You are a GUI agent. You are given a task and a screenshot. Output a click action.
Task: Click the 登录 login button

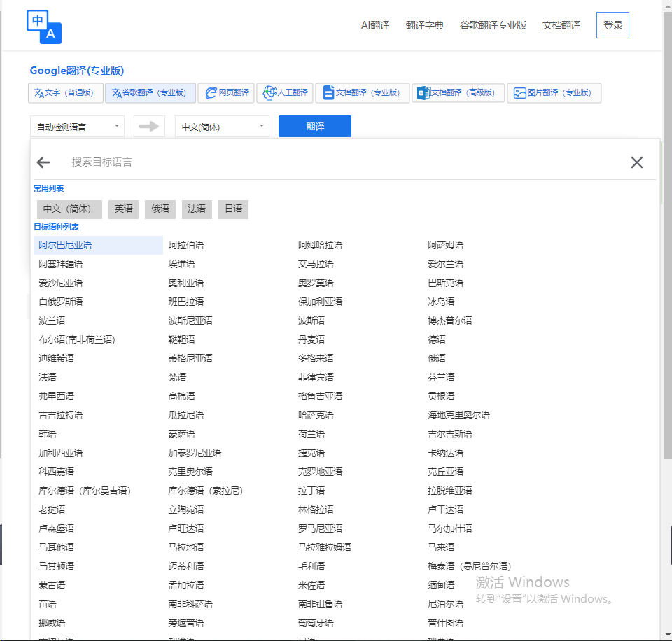(613, 25)
